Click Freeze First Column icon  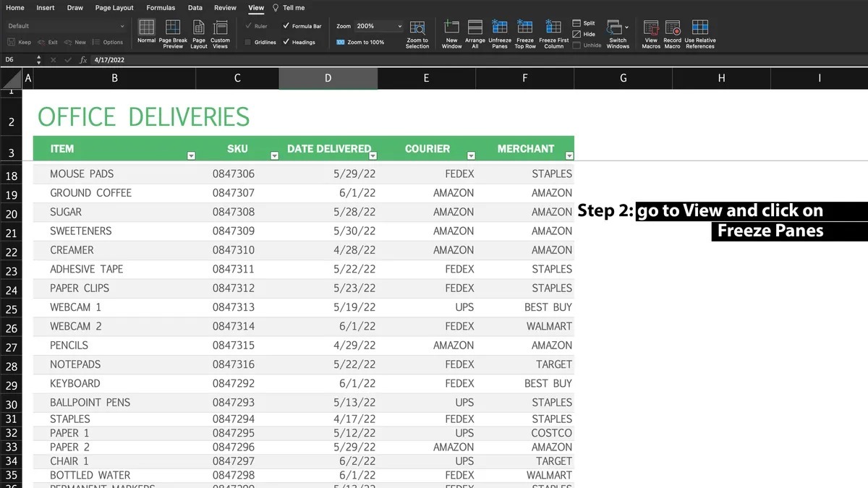click(553, 28)
